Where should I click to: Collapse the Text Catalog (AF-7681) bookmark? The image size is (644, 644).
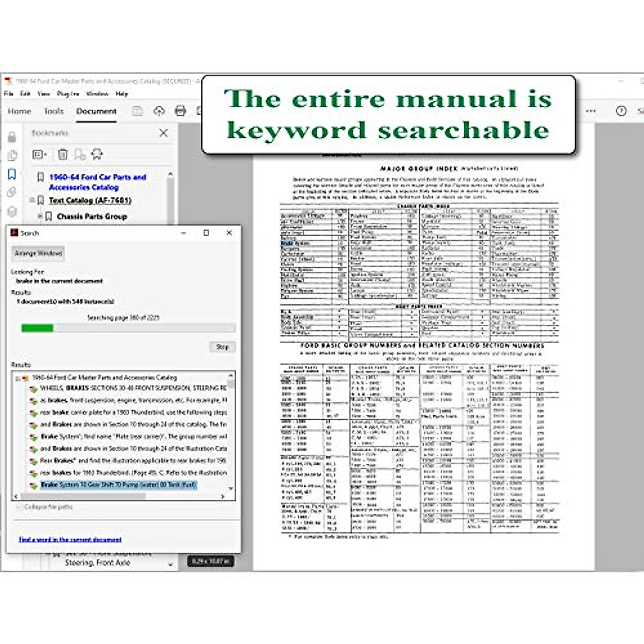point(32,200)
